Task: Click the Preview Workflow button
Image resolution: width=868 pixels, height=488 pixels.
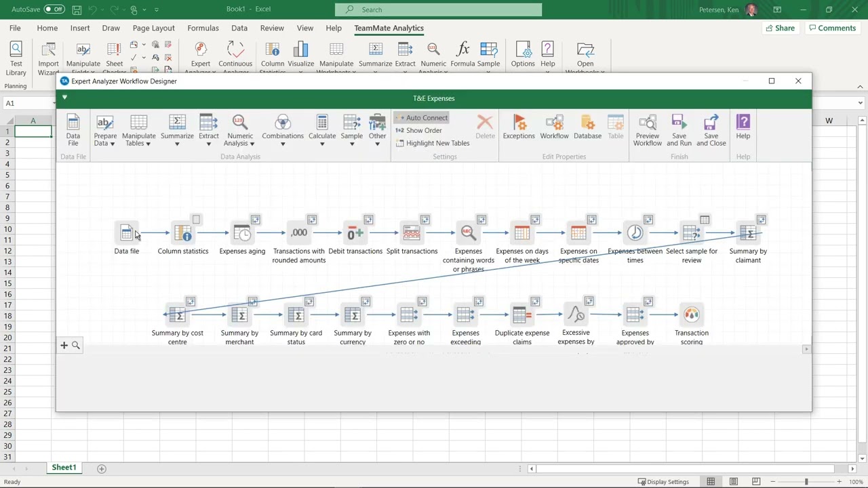Action: (x=648, y=129)
